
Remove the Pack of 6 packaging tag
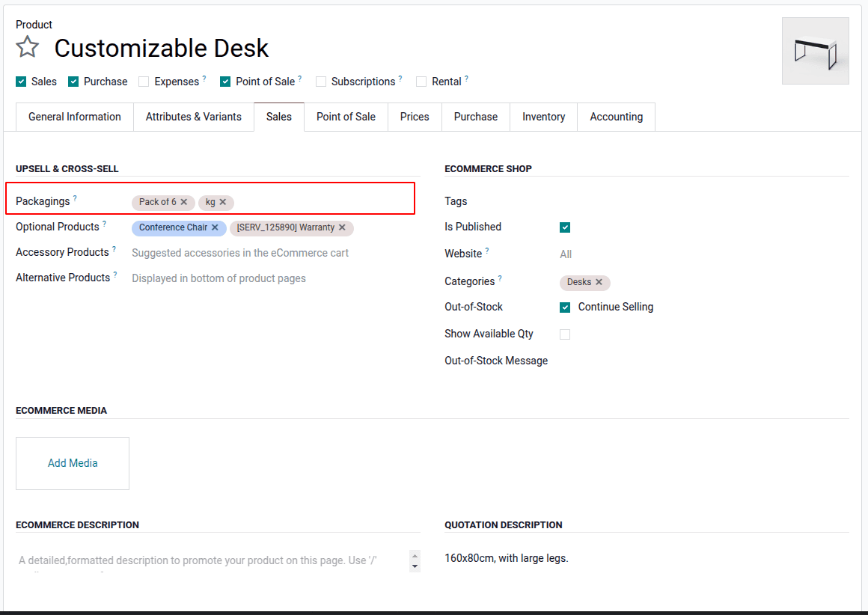(x=184, y=202)
